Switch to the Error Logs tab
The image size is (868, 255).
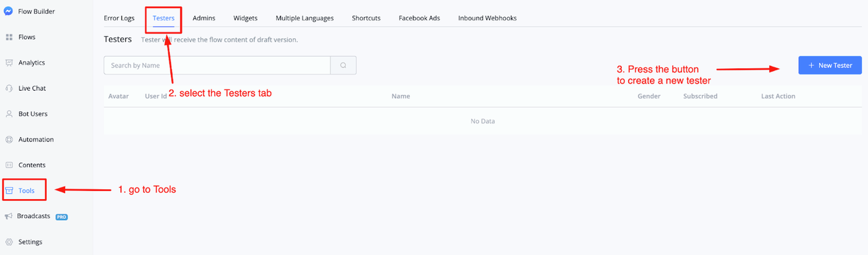[119, 18]
